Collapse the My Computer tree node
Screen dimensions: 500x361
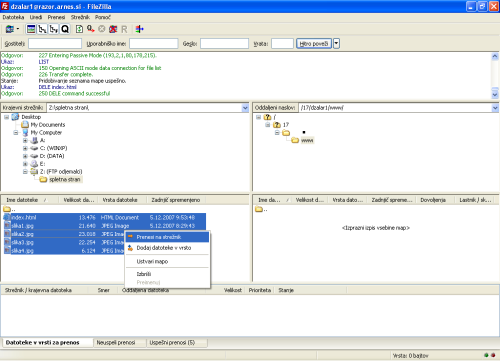[x=16, y=133]
